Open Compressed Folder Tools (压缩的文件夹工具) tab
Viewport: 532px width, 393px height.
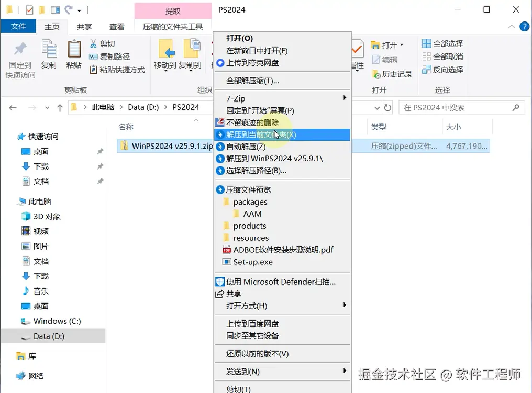pos(173,27)
